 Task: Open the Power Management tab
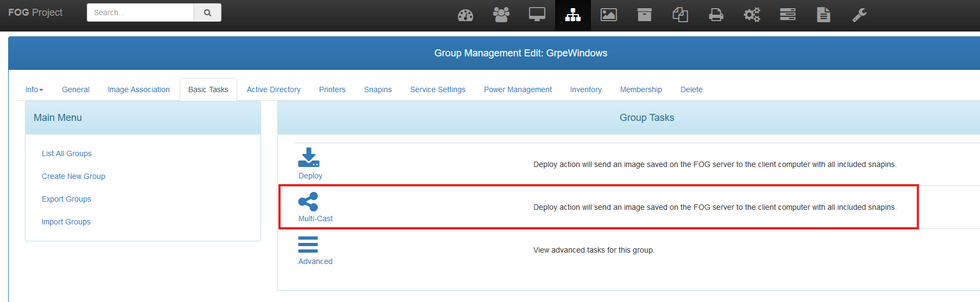point(517,89)
